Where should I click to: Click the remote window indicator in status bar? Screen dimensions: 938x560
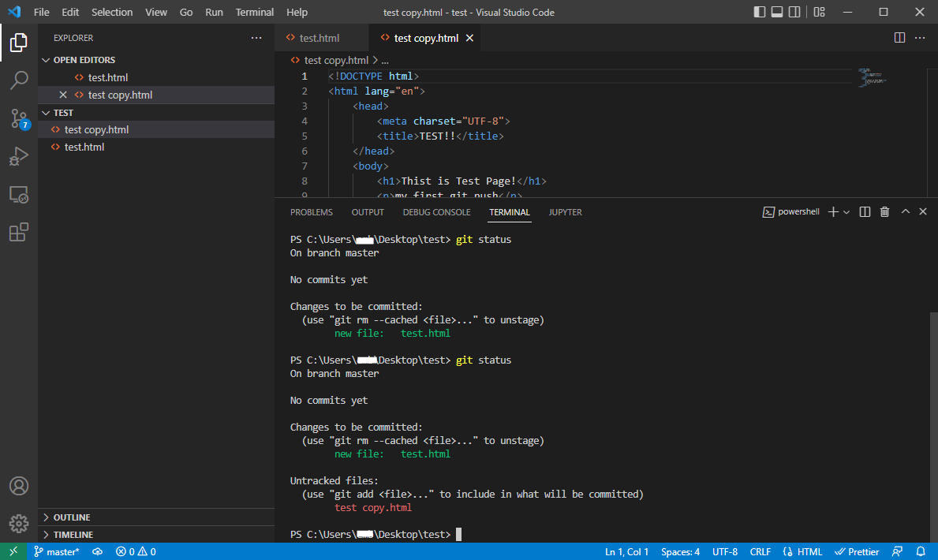13,551
